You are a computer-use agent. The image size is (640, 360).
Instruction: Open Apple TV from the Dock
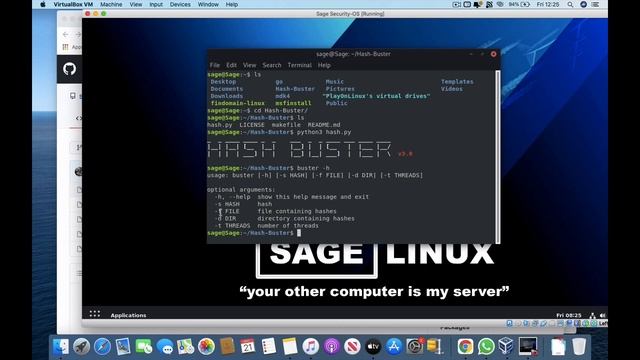pos(373,347)
